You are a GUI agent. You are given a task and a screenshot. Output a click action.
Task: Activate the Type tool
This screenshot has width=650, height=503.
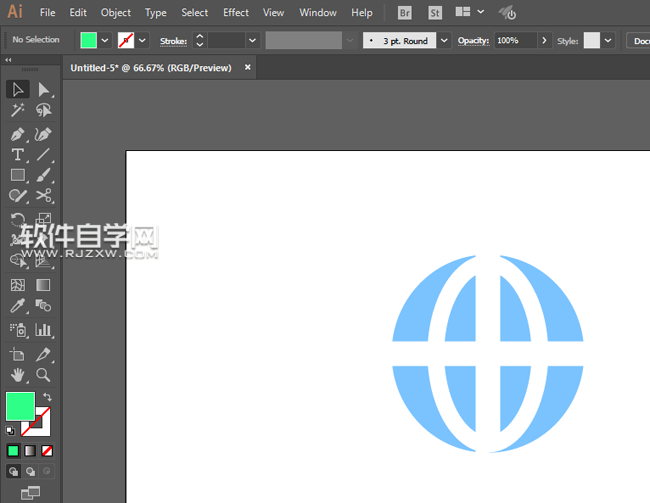(18, 155)
